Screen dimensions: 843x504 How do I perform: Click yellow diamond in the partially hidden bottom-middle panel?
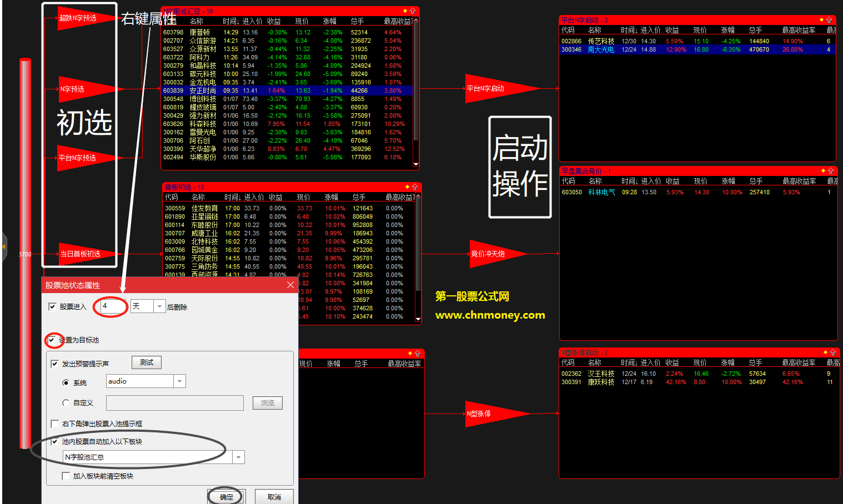410,353
